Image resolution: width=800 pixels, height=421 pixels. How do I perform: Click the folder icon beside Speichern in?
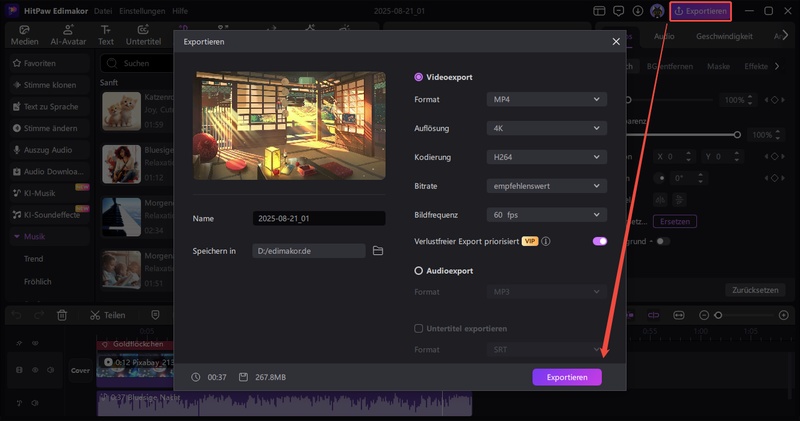point(378,251)
